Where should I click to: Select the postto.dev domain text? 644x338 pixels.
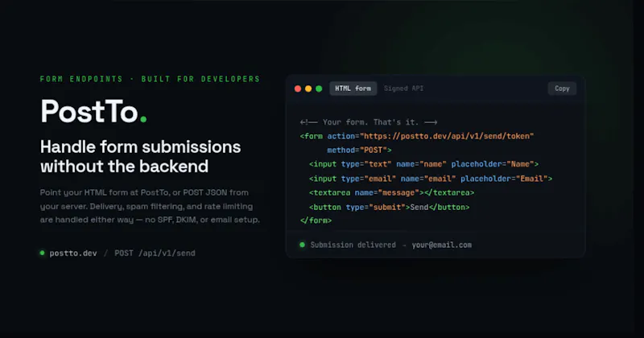click(73, 253)
